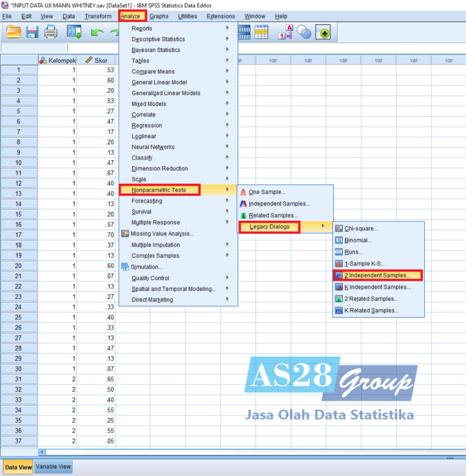Switch to the Variable View tab
Image resolution: width=466 pixels, height=476 pixels.
click(x=53, y=466)
